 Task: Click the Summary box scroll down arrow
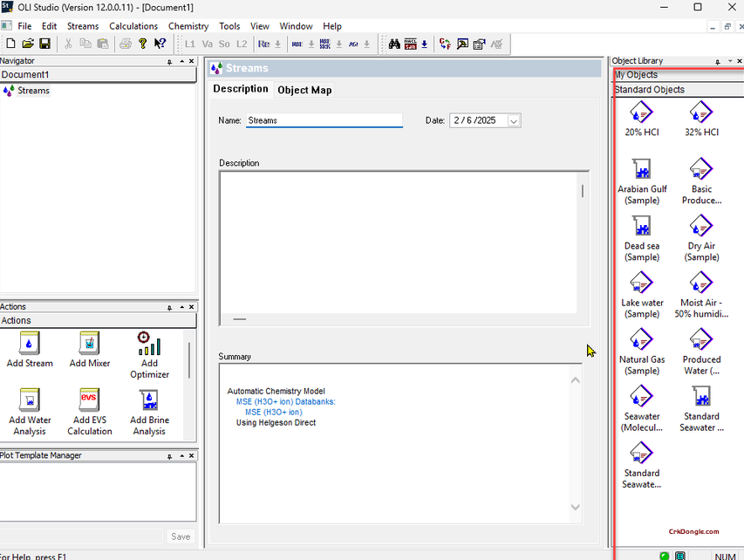point(575,508)
